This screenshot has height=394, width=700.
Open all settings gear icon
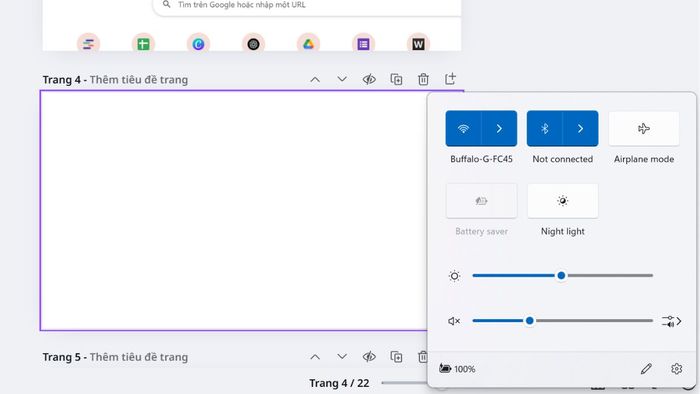pos(676,369)
